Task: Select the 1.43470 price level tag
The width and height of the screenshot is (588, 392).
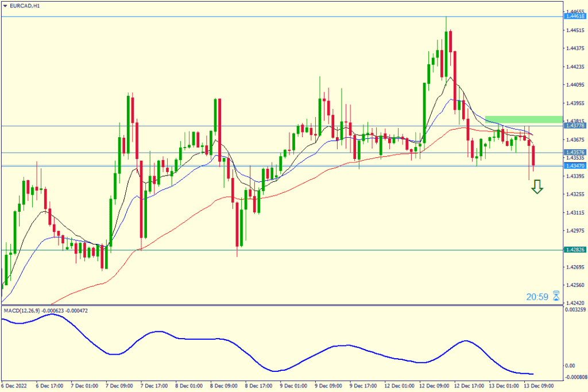Action: point(575,166)
